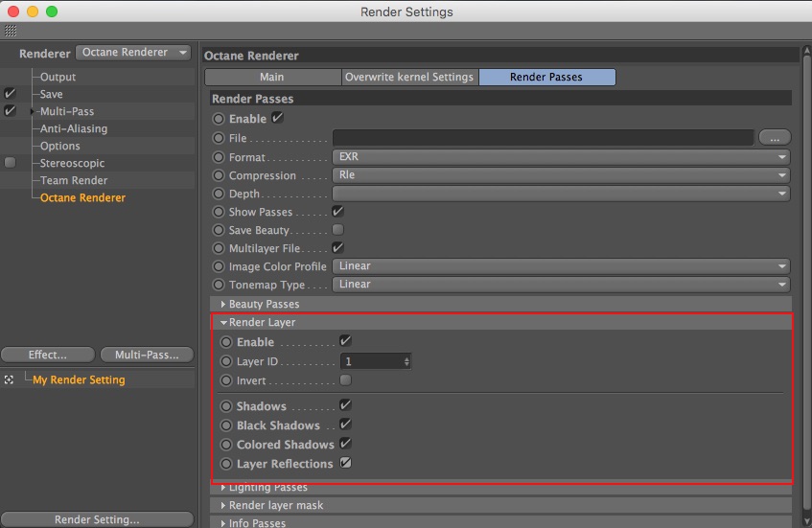Toggle the Layer Reflections checkbox
This screenshot has width=812, height=528.
click(345, 462)
